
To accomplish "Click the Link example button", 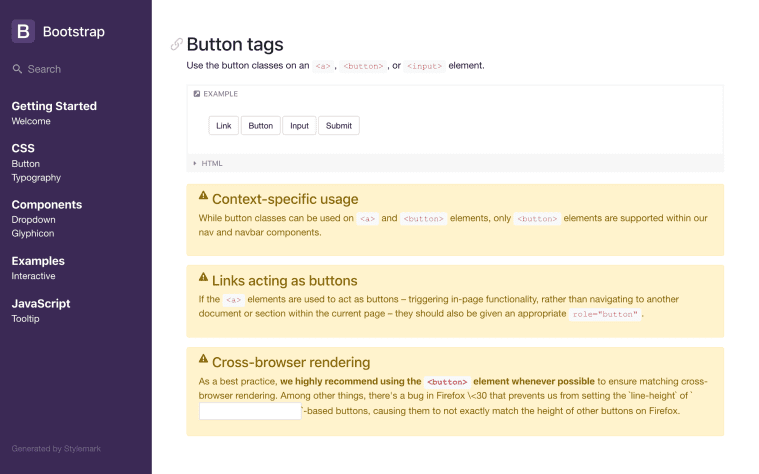I will [224, 126].
